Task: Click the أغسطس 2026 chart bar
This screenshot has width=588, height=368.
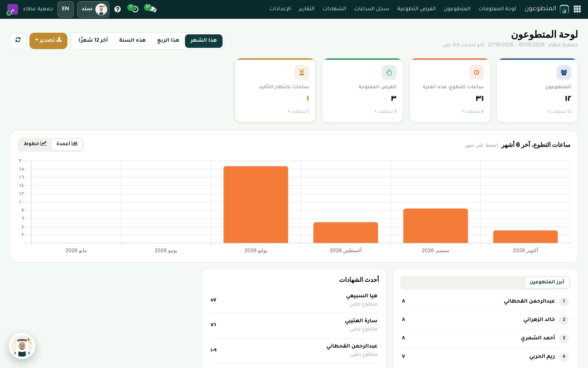Action: click(346, 233)
